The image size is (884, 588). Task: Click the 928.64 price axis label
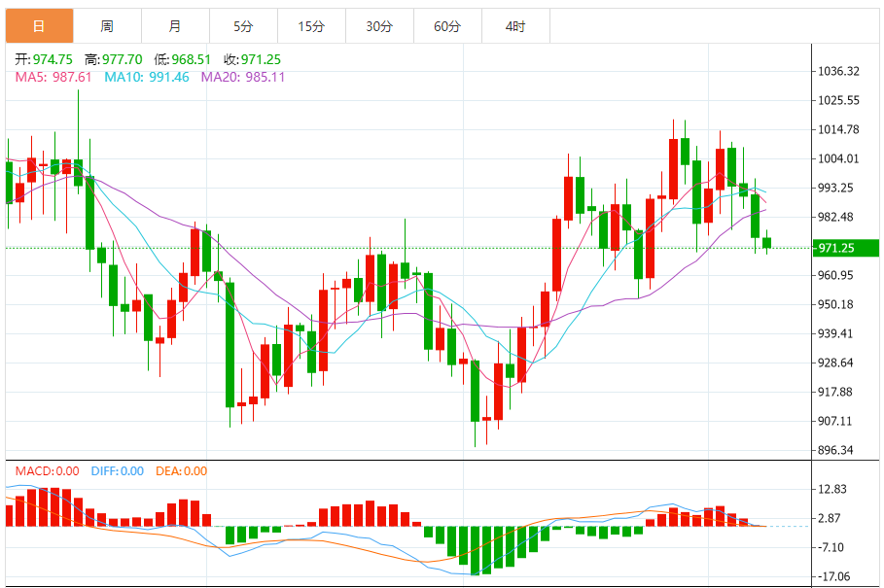(x=836, y=363)
